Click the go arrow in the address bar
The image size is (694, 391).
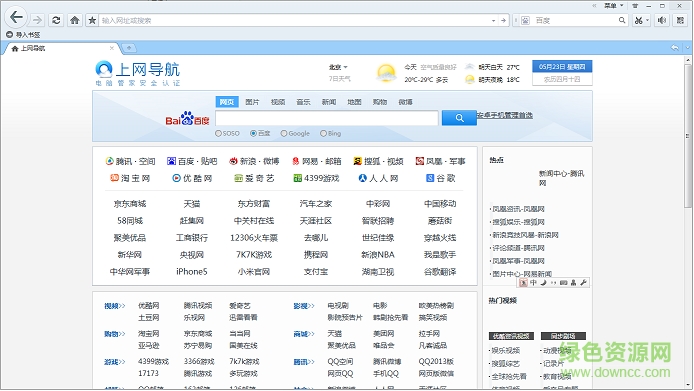coord(503,20)
